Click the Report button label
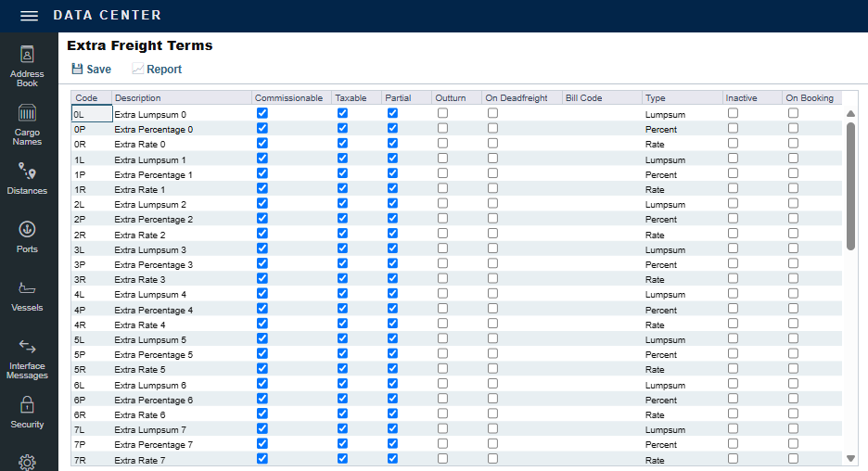The height and width of the screenshot is (471, 868). click(164, 70)
